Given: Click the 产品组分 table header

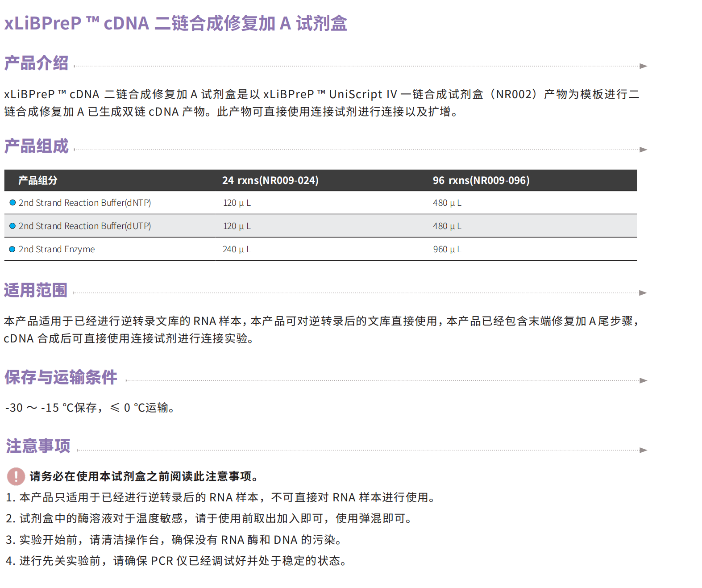Looking at the screenshot, I should (x=38, y=180).
